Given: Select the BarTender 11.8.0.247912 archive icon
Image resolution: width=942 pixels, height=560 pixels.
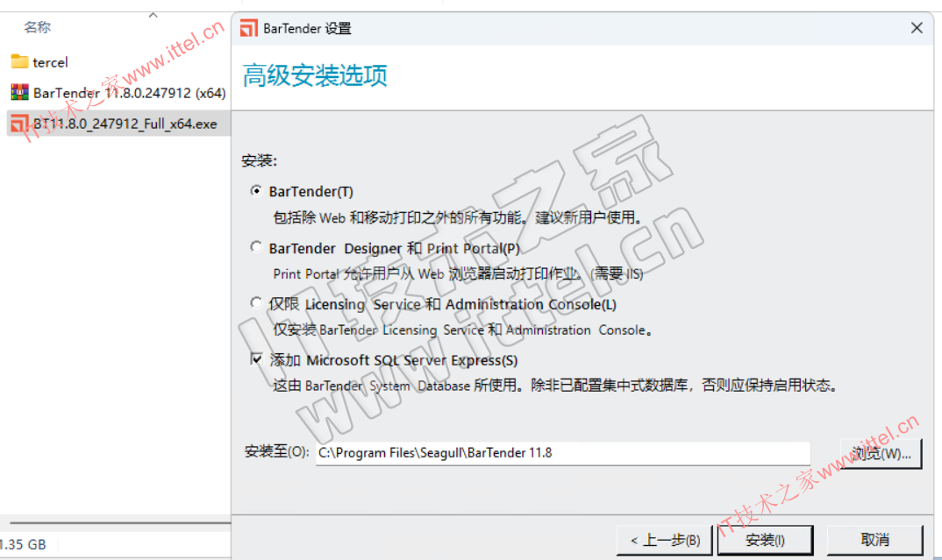Looking at the screenshot, I should [x=19, y=93].
